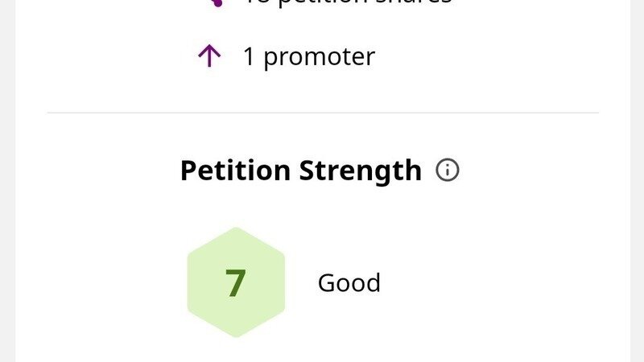
Task: Select the word "promoter"
Action: click(x=319, y=57)
